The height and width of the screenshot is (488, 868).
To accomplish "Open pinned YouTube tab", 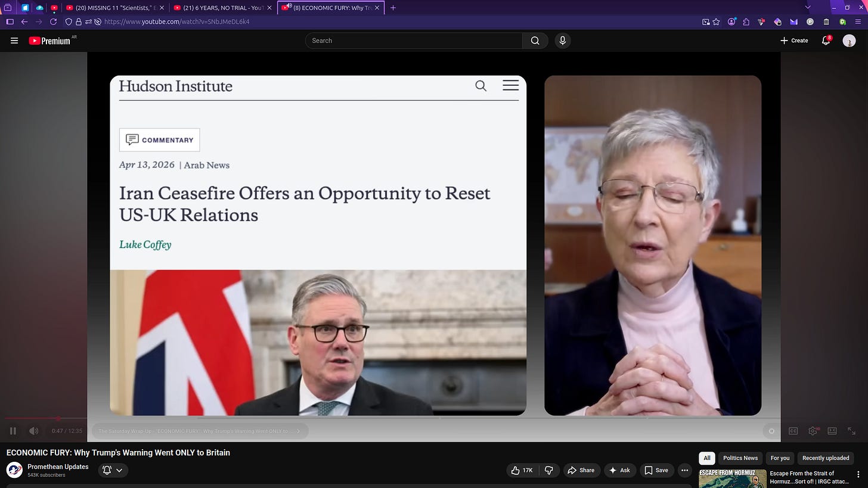I will point(54,8).
